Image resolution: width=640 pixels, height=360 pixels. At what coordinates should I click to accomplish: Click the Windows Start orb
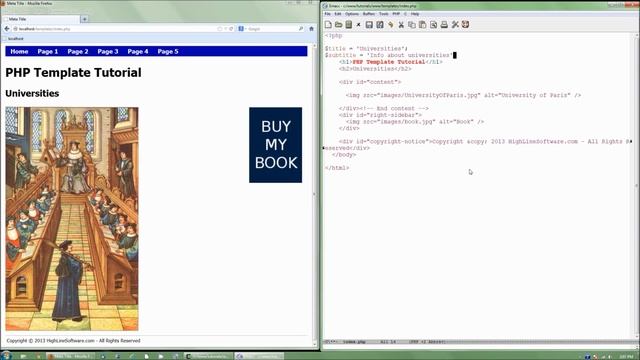click(6, 356)
